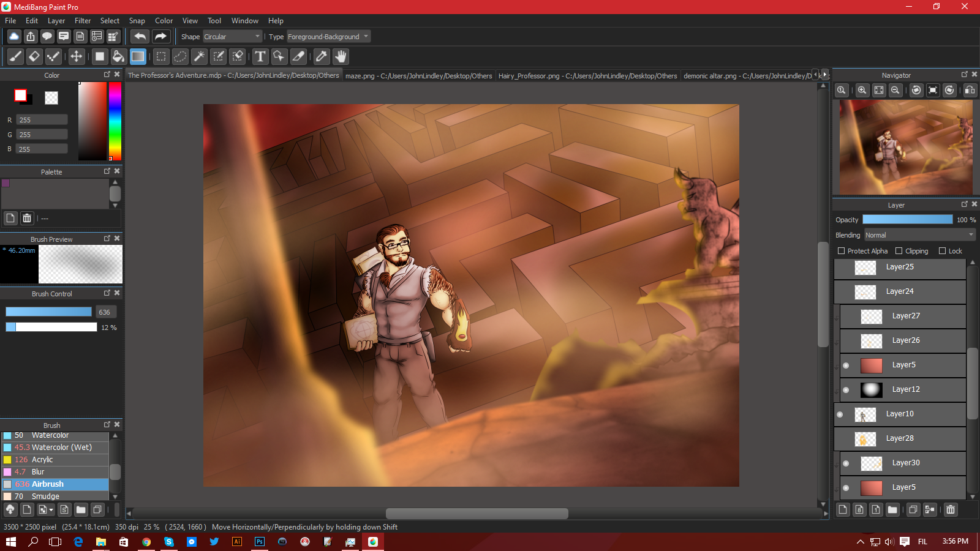Zoom out using the Navigator
The image size is (980, 551).
895,90
